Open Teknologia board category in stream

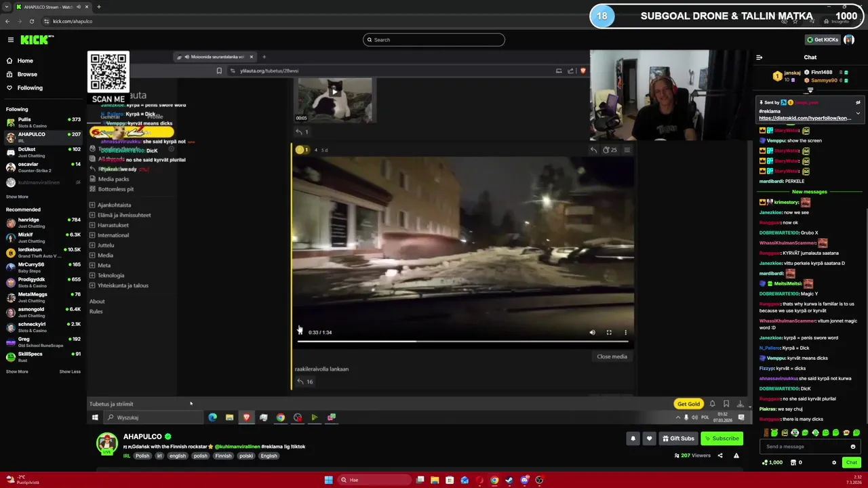click(111, 275)
